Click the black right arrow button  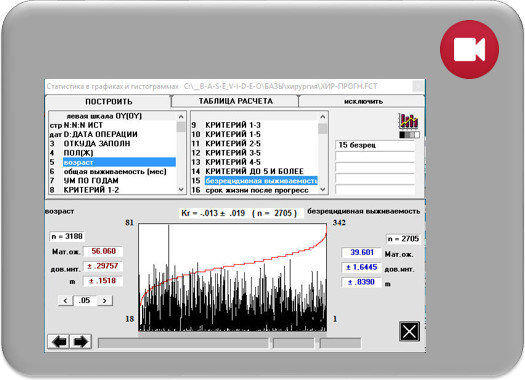click(x=81, y=342)
